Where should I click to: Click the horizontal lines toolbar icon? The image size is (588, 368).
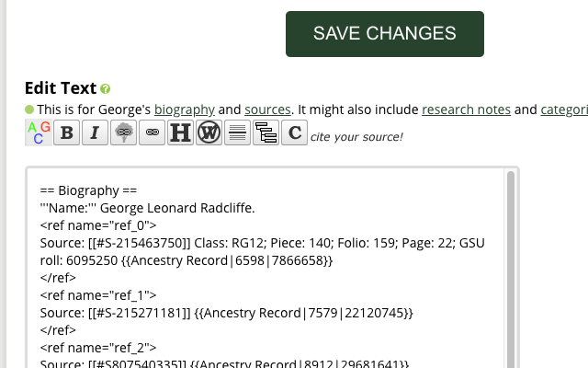tap(237, 132)
